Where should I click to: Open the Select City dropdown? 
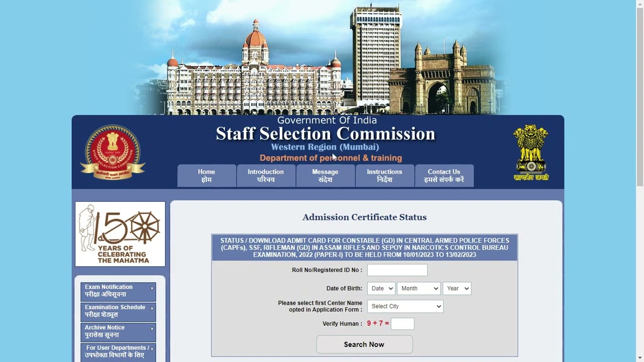405,306
